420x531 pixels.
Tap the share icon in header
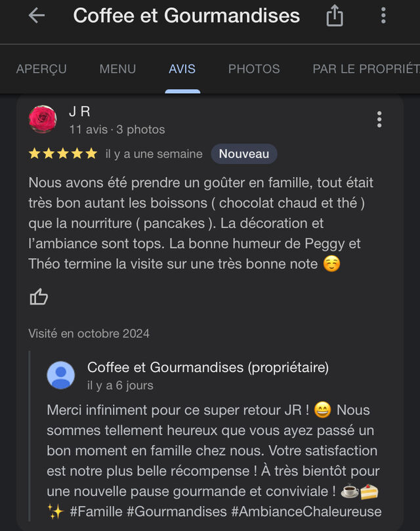[x=335, y=16]
